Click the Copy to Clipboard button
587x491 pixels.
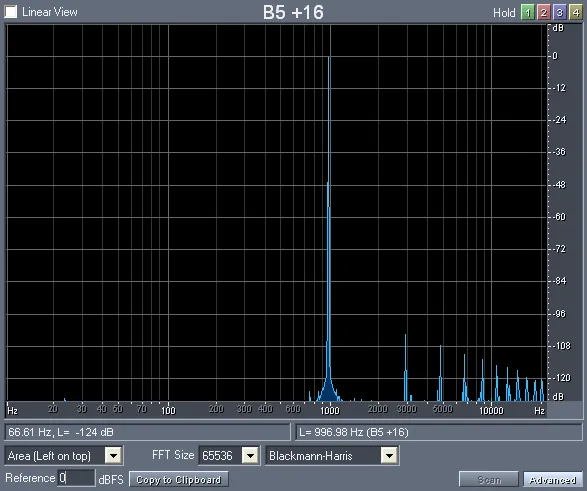179,479
